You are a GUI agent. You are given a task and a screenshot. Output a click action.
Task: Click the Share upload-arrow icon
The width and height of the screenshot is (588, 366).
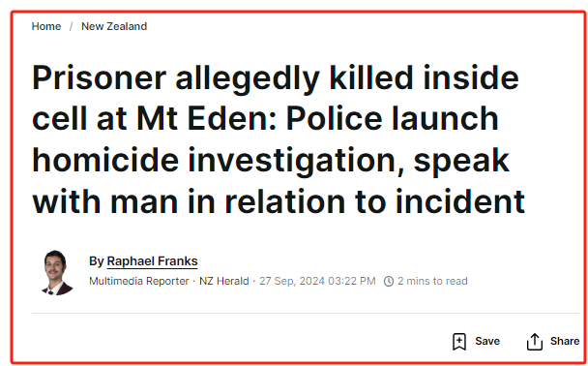(535, 342)
